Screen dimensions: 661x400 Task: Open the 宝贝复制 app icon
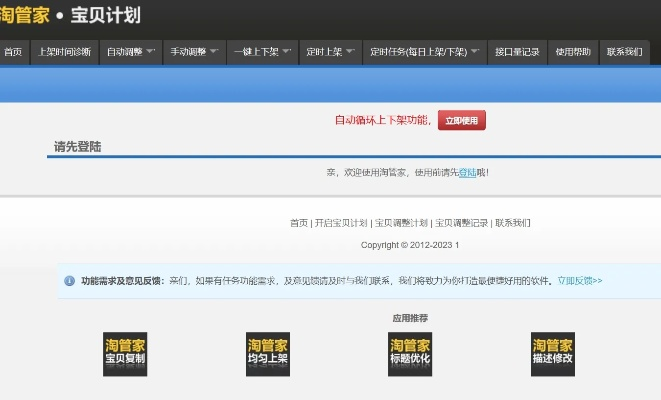tap(125, 354)
